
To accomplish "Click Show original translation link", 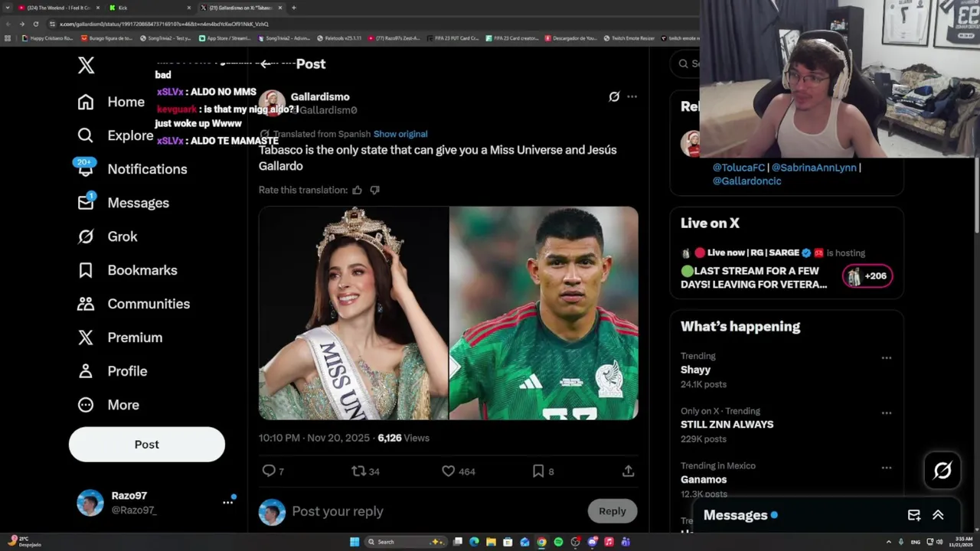I will 400,134.
